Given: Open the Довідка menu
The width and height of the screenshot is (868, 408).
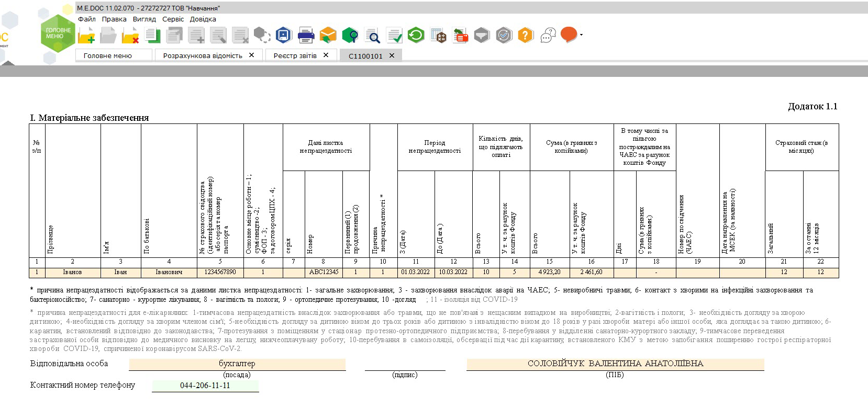Looking at the screenshot, I should point(203,19).
